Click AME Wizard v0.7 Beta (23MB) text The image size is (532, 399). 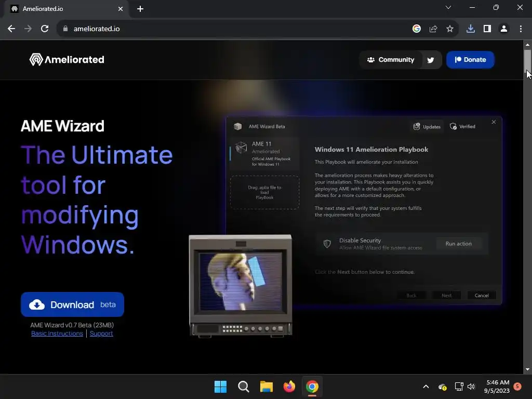[x=72, y=325]
